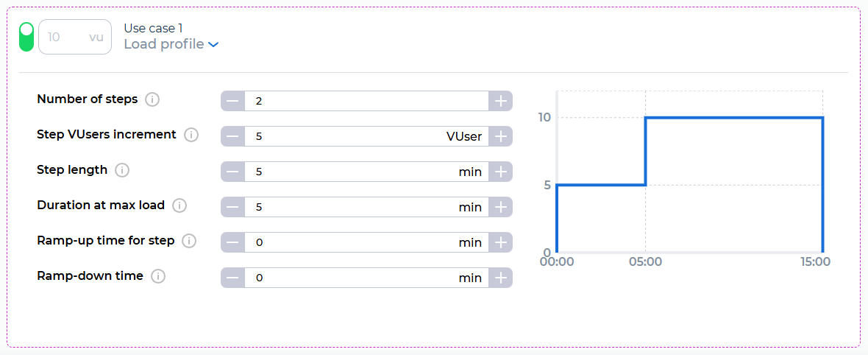Click the VU count input field
Screen dimensions: 868x355
pyautogui.click(x=66, y=37)
